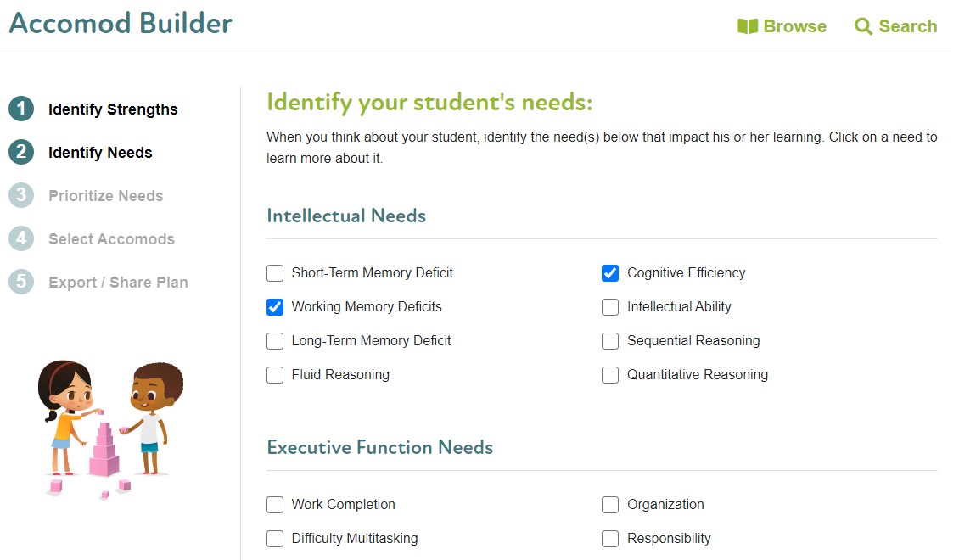Click the Search magnifier icon
This screenshot has width=959, height=560.
pos(863,26)
